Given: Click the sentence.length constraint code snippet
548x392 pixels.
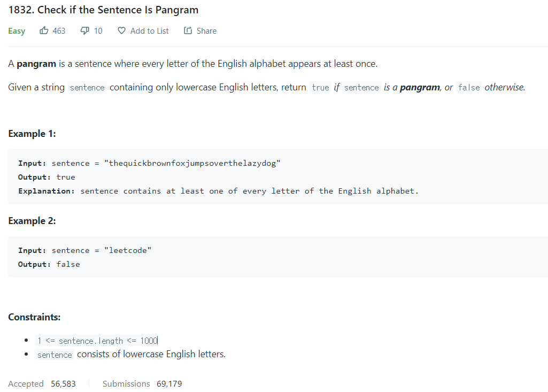Looking at the screenshot, I should click(97, 341).
